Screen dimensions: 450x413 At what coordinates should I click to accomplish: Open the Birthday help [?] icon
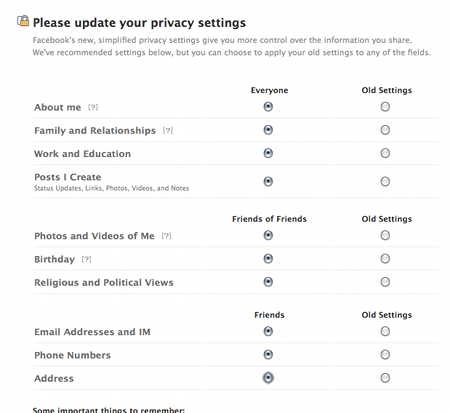point(86,259)
